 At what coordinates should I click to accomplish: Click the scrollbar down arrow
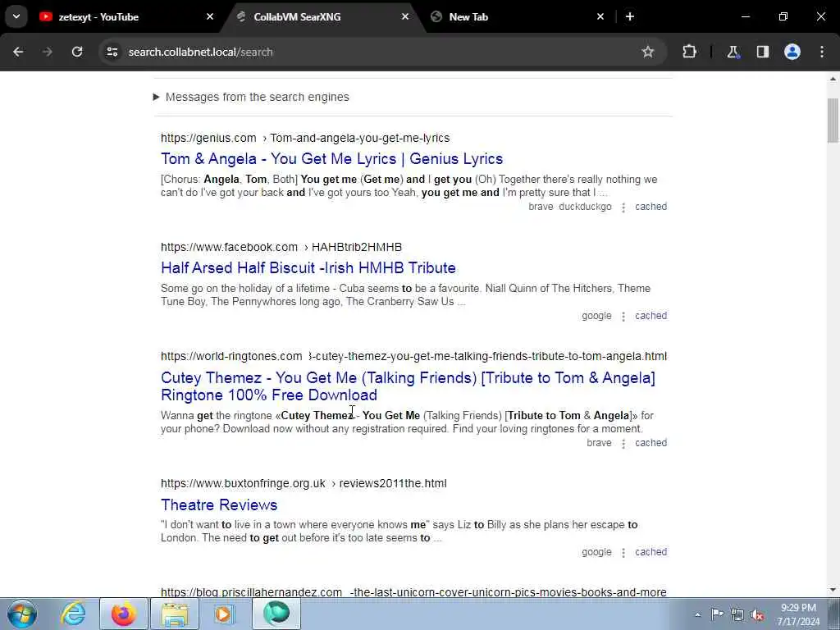[x=833, y=589]
